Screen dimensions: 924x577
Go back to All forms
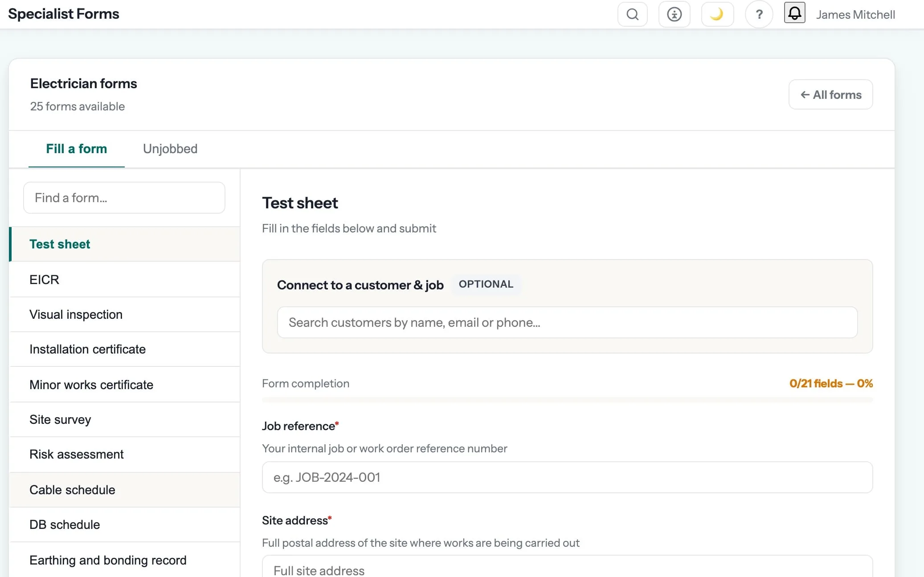[x=830, y=94]
